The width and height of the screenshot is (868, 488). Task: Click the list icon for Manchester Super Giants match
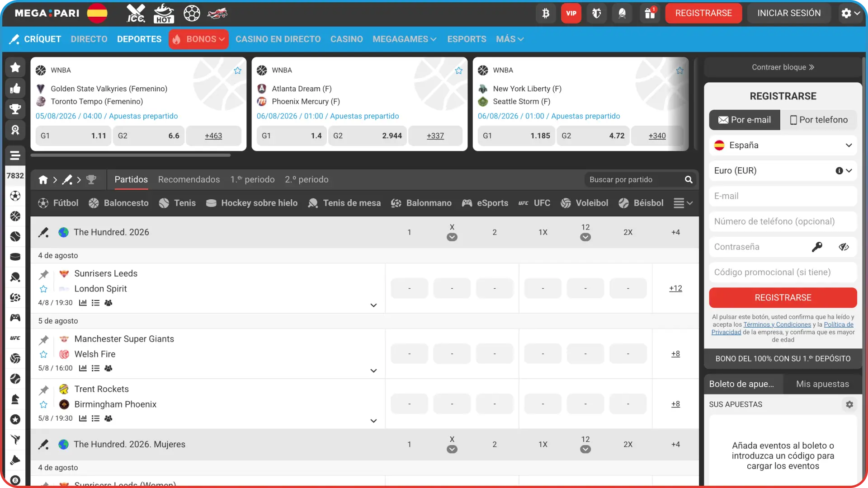pos(95,368)
